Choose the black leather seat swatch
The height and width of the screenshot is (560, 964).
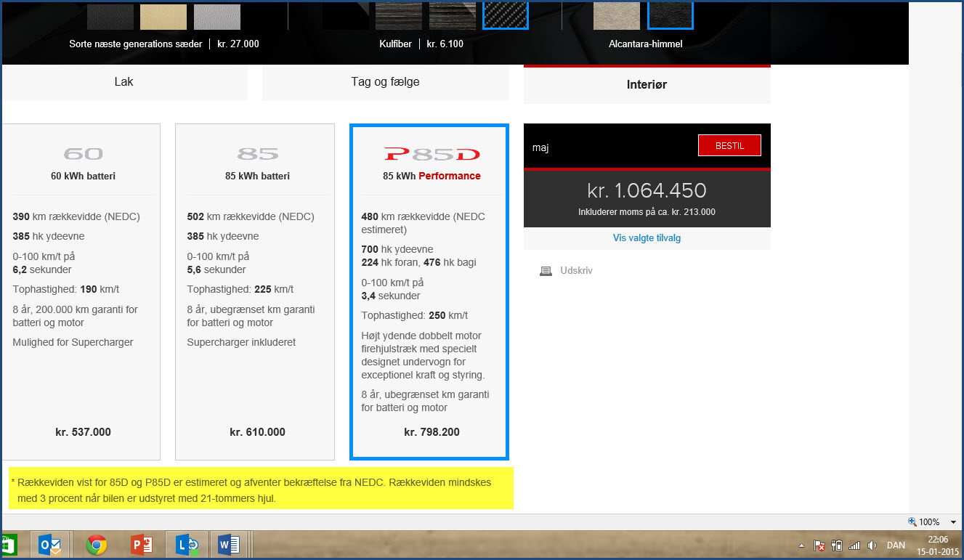pyautogui.click(x=110, y=16)
